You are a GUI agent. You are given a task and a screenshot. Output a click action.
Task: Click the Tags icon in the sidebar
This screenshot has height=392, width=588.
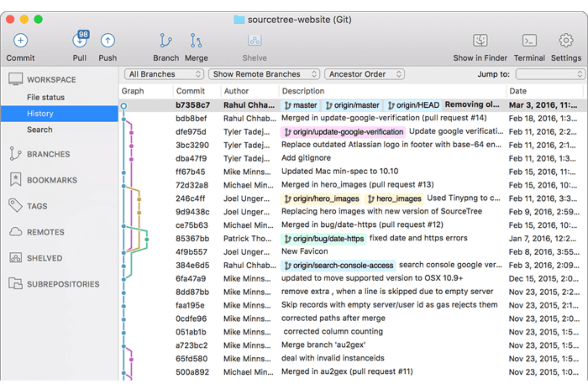pyautogui.click(x=15, y=205)
